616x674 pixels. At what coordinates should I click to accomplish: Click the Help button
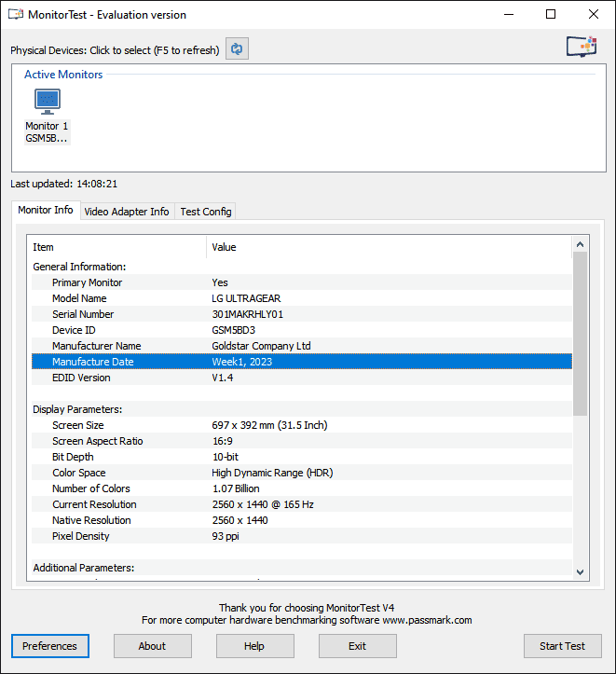click(254, 646)
